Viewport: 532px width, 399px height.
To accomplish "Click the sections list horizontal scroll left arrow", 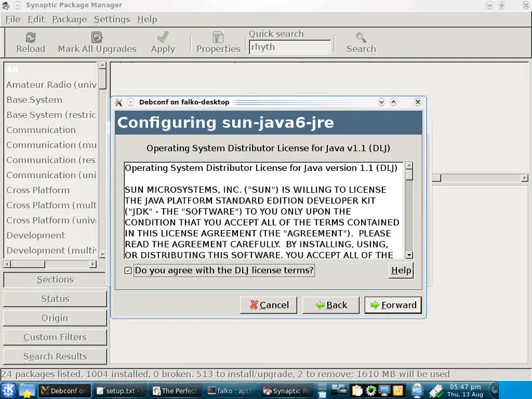I will [7, 264].
